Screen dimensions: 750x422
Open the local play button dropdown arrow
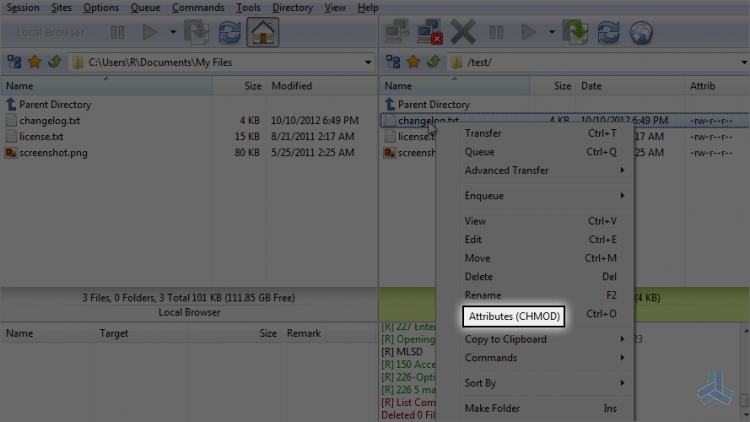click(x=173, y=33)
